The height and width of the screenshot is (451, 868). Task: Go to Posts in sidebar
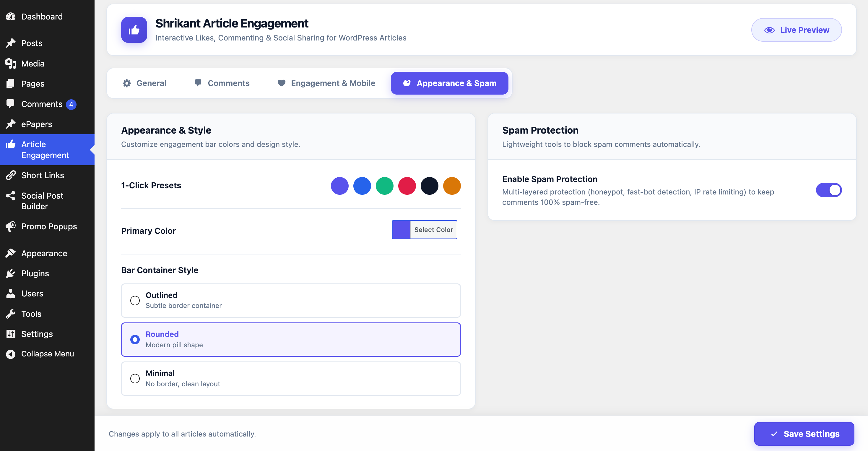[47, 43]
